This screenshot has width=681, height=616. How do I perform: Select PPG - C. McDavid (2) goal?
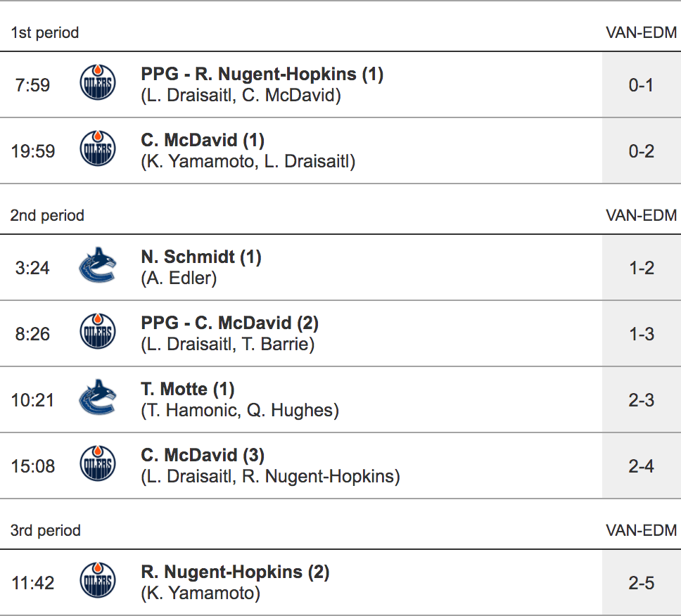pos(229,323)
